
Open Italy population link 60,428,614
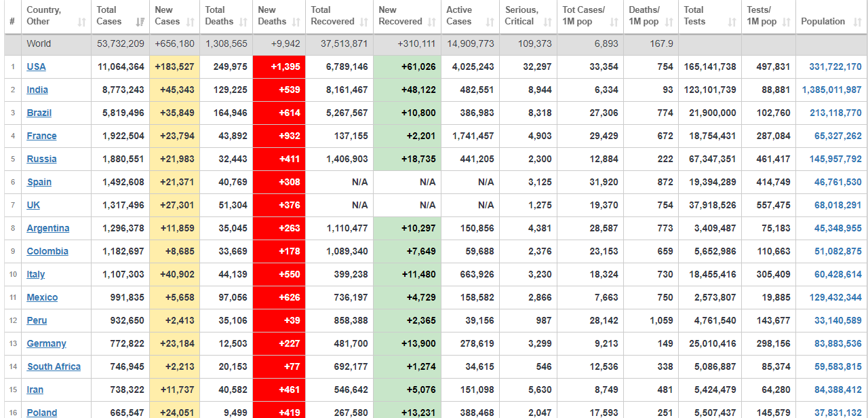pyautogui.click(x=838, y=274)
